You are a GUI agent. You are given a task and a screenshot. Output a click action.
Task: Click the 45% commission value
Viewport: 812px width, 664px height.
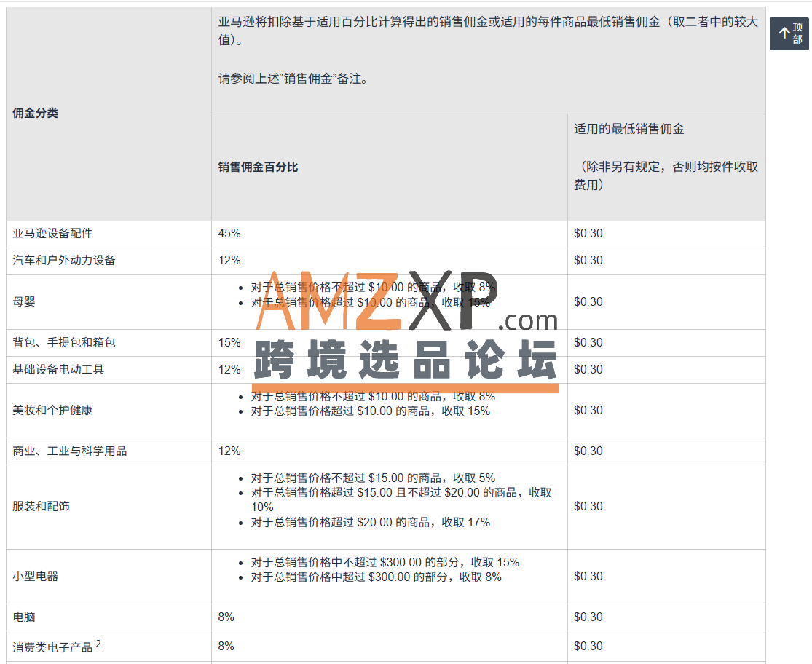pyautogui.click(x=229, y=234)
